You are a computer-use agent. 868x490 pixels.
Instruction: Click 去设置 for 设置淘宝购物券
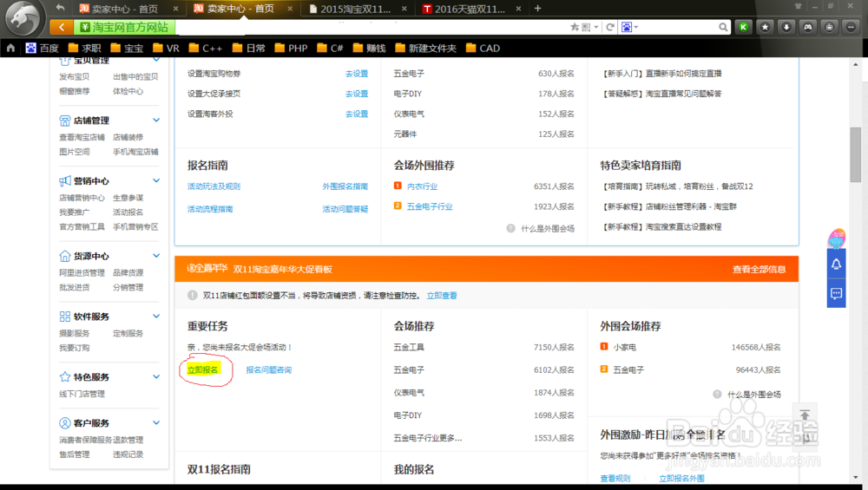357,74
